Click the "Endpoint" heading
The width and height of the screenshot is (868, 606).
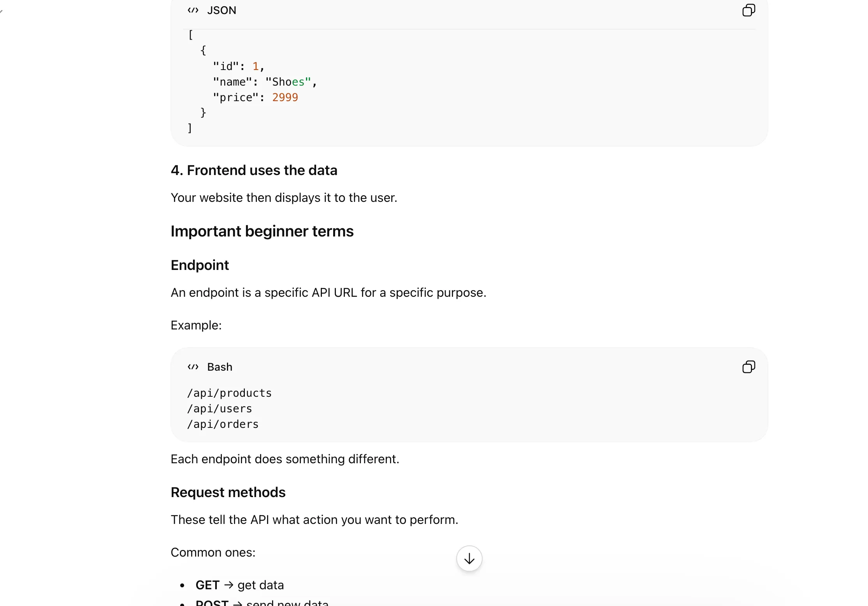point(200,265)
